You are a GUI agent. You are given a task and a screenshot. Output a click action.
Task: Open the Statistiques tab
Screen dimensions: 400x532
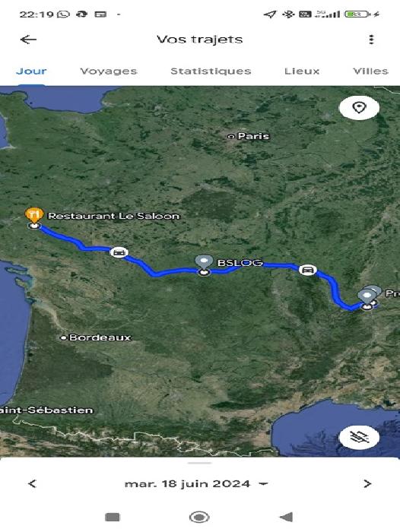coord(211,71)
